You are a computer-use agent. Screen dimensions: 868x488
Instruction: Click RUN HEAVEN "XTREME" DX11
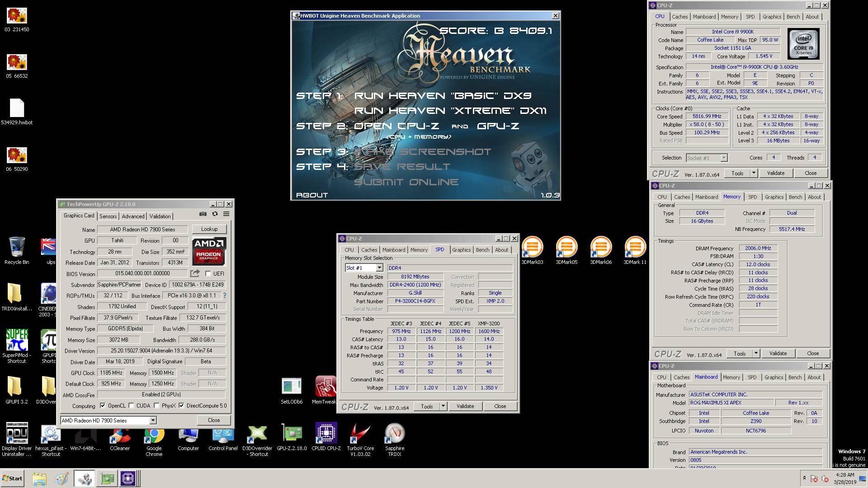(451, 111)
